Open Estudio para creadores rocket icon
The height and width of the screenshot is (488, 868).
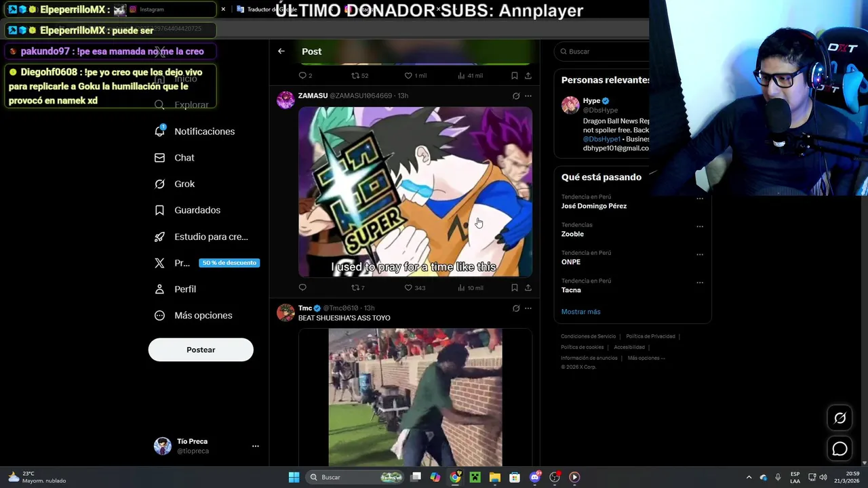pos(159,237)
